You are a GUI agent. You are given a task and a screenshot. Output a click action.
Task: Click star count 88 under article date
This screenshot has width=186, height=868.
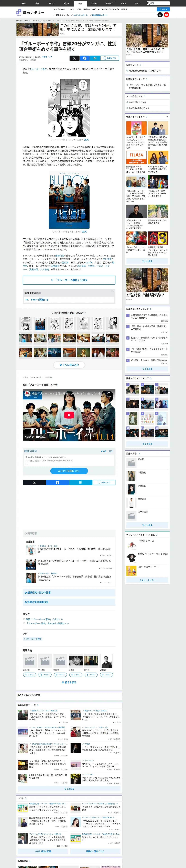pyautogui.click(x=45, y=57)
